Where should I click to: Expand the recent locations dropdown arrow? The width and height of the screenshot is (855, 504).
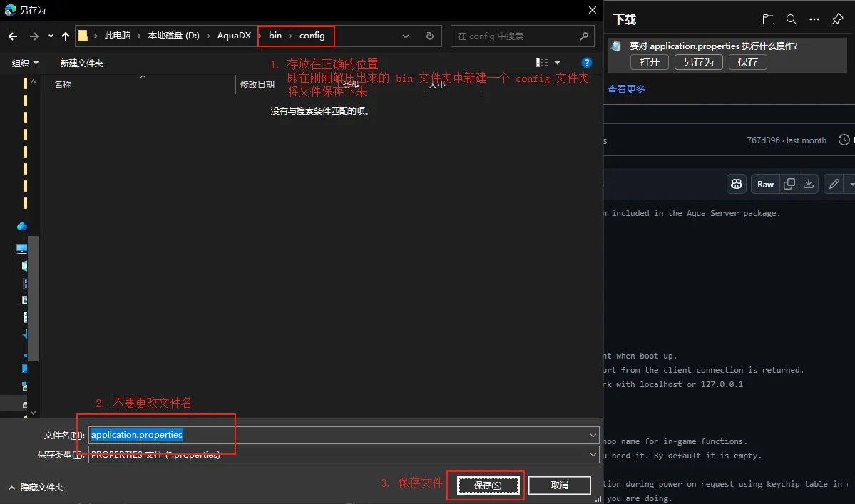pos(51,36)
